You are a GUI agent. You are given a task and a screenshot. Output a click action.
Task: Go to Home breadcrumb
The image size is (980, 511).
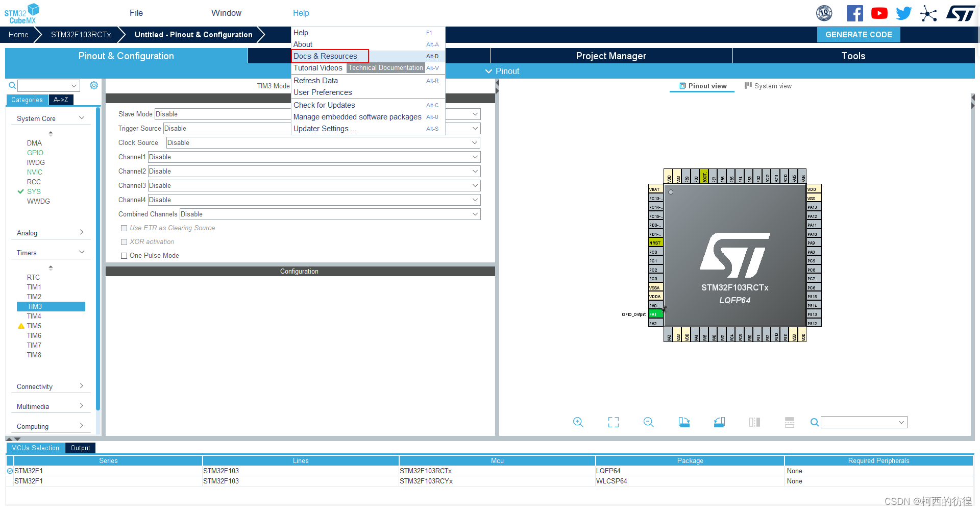tap(18, 35)
